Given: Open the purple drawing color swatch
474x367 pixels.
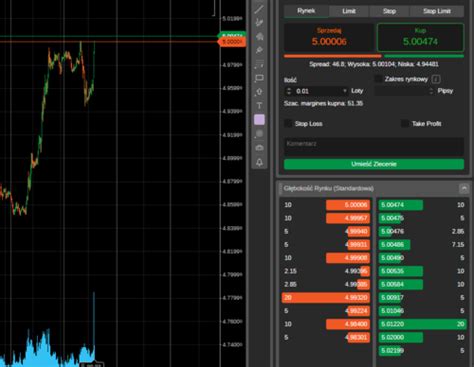Looking at the screenshot, I should click(259, 120).
